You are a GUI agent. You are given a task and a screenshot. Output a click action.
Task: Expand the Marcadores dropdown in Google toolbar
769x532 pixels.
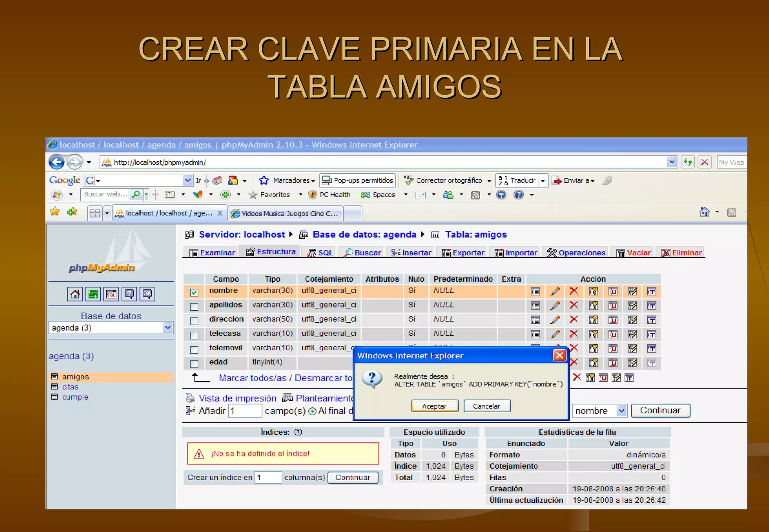[x=313, y=181]
